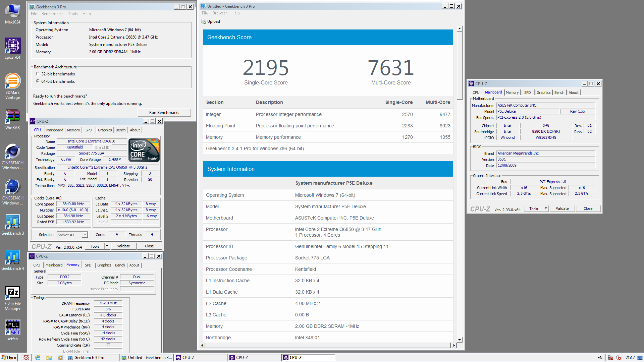Click Close button in CPU-Z Mainboard window
Screen dimensions: 644x362
(x=588, y=208)
